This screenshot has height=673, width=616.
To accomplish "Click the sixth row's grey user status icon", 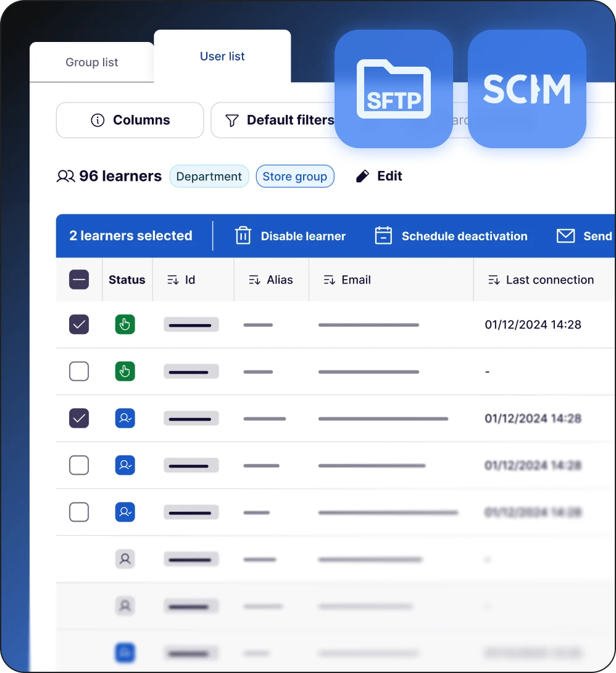I will pyautogui.click(x=125, y=559).
